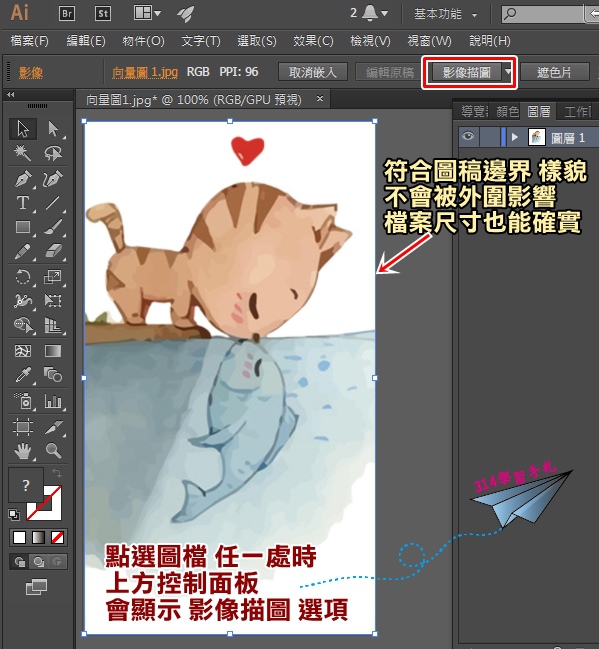Select the Pencil tool
The width and height of the screenshot is (599, 649).
(x=23, y=251)
